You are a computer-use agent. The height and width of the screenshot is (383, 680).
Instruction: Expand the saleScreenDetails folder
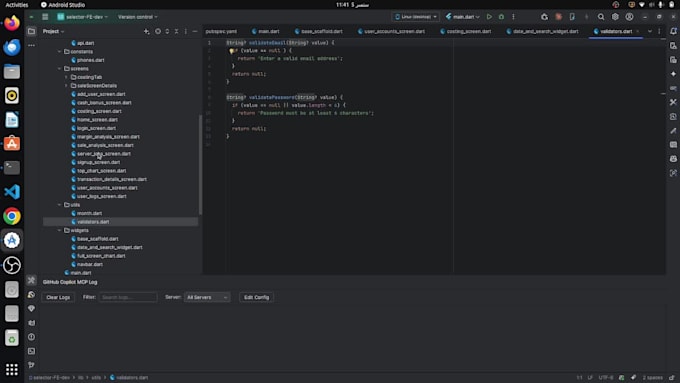coord(66,86)
